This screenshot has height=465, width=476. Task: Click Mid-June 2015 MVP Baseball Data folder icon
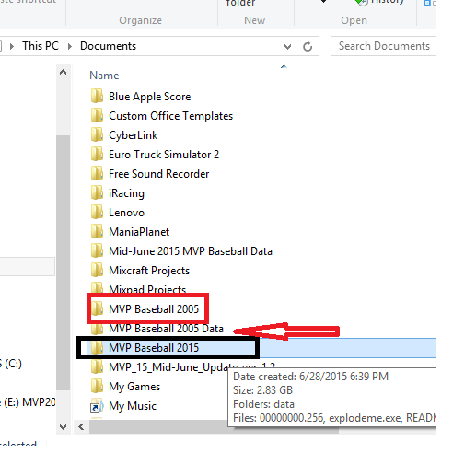(98, 251)
